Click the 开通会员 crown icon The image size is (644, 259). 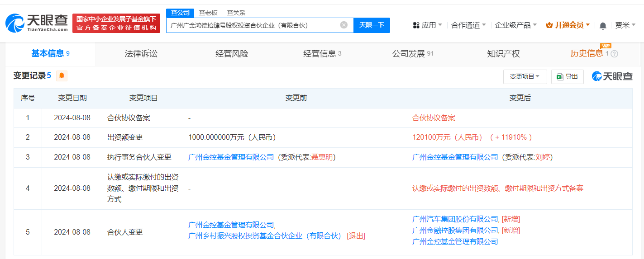(549, 25)
